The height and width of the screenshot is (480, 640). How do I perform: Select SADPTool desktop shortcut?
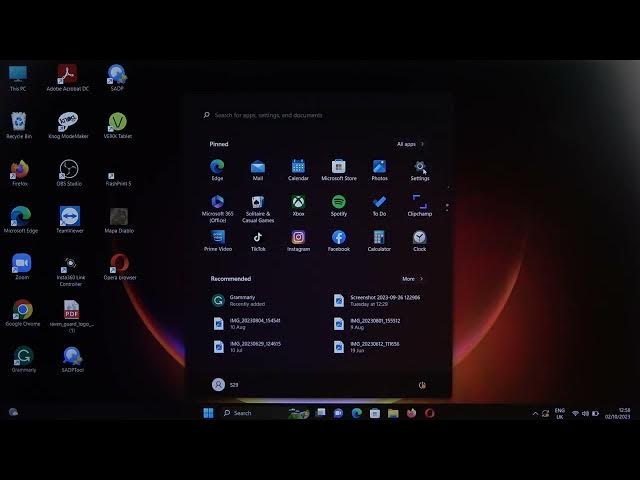coord(72,360)
